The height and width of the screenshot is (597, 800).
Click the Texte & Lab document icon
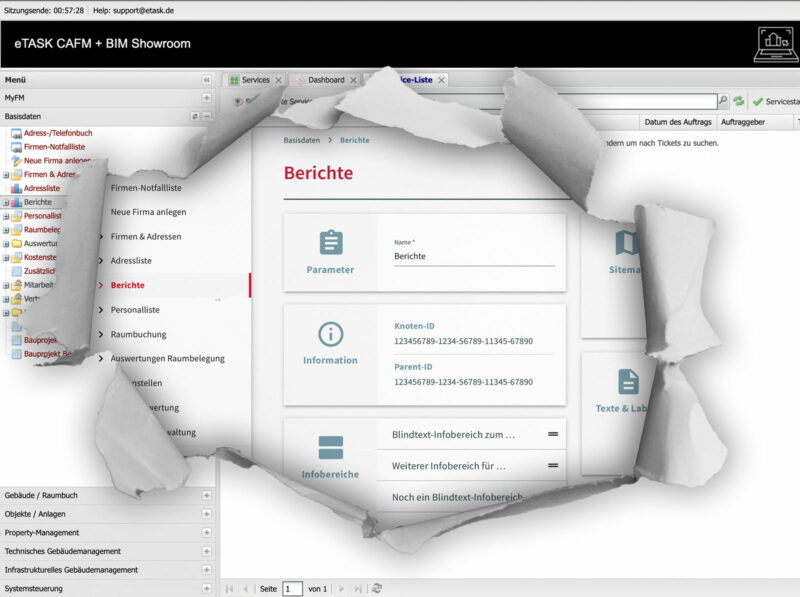click(628, 382)
